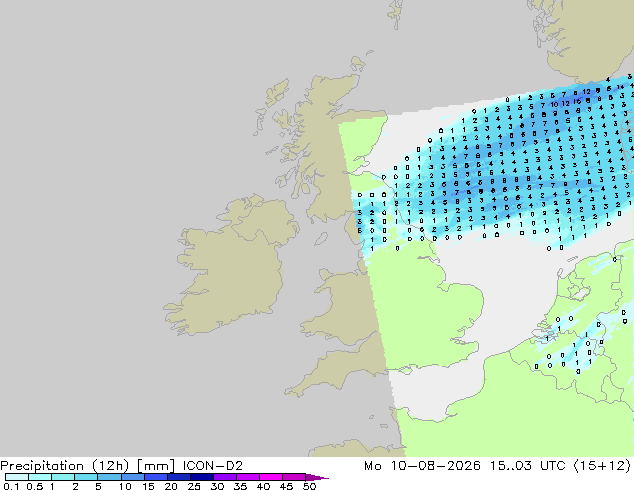Click the 'Mo' weekday text

click(x=373, y=466)
